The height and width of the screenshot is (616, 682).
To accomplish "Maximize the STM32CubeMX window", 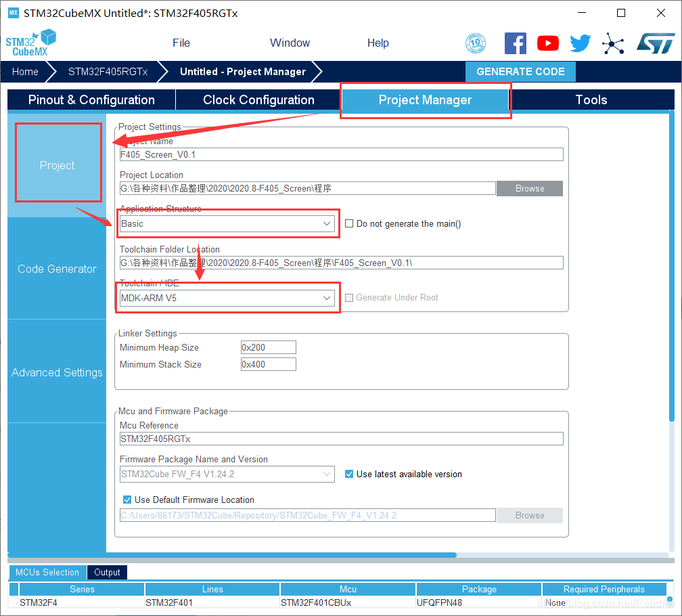I will coord(621,13).
